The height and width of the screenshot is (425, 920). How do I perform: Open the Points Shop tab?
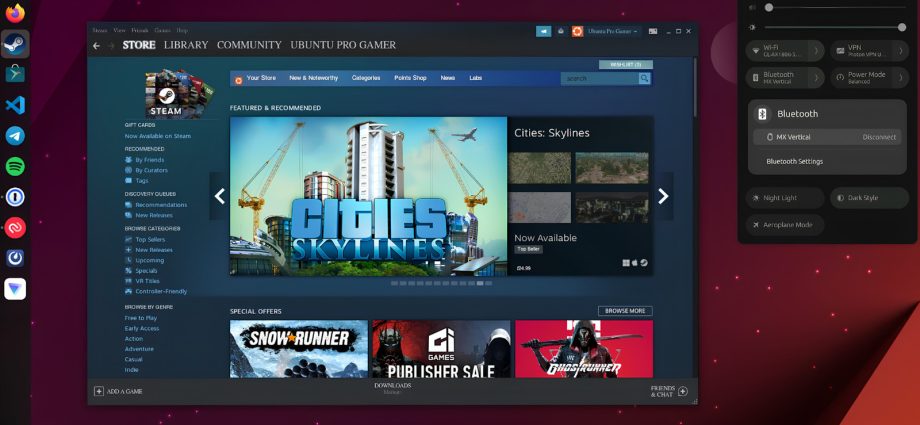click(x=410, y=78)
